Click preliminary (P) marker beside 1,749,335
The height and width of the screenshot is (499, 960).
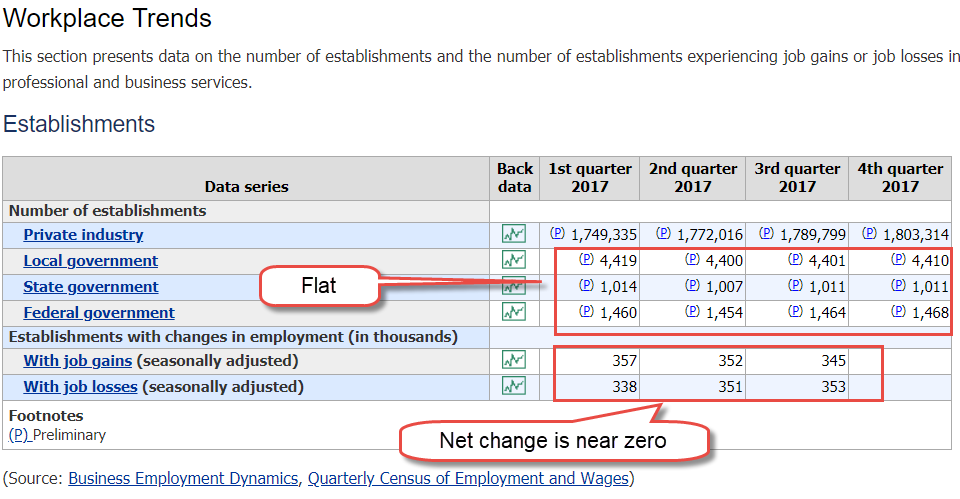click(558, 234)
